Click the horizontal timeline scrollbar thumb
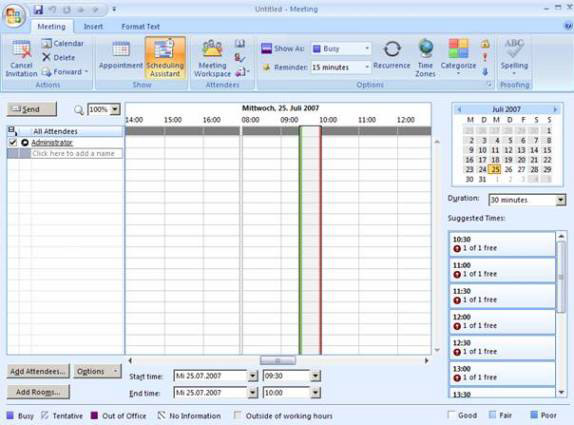 [x=278, y=361]
